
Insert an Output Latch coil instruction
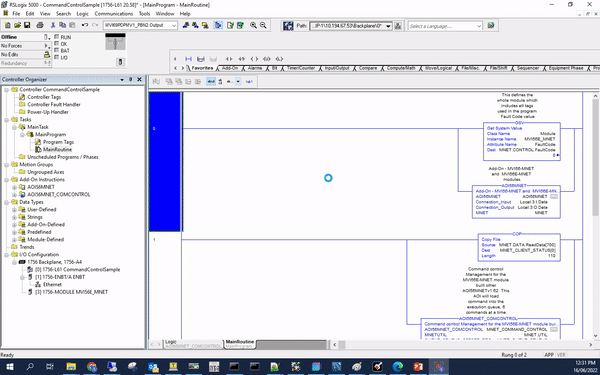click(x=267, y=59)
